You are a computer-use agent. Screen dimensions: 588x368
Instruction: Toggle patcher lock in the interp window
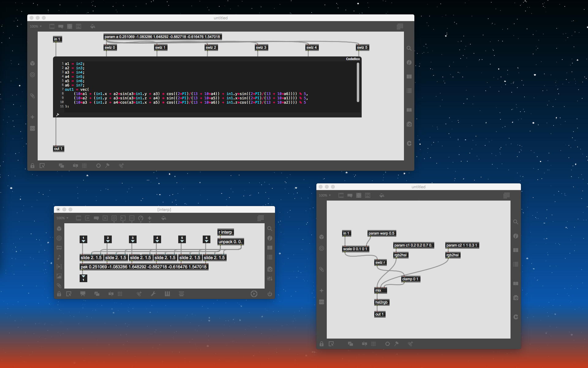(x=59, y=294)
